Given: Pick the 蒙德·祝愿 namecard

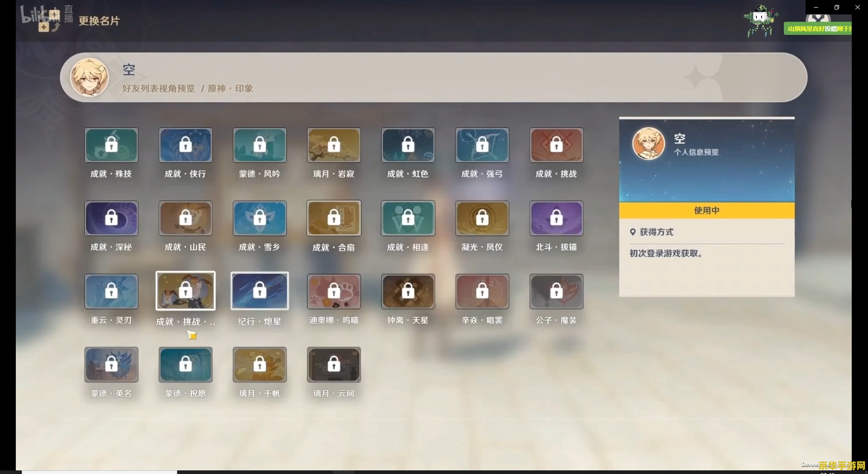Looking at the screenshot, I should pyautogui.click(x=185, y=365).
